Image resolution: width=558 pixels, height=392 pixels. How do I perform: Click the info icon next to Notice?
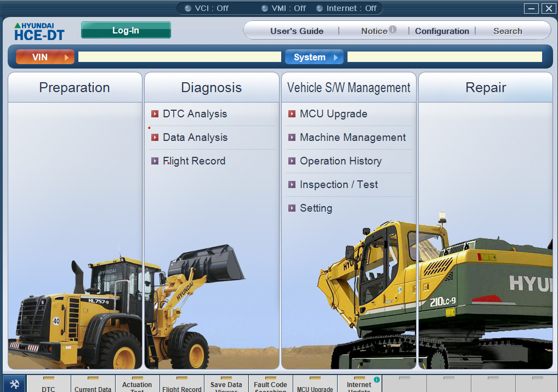pos(392,29)
